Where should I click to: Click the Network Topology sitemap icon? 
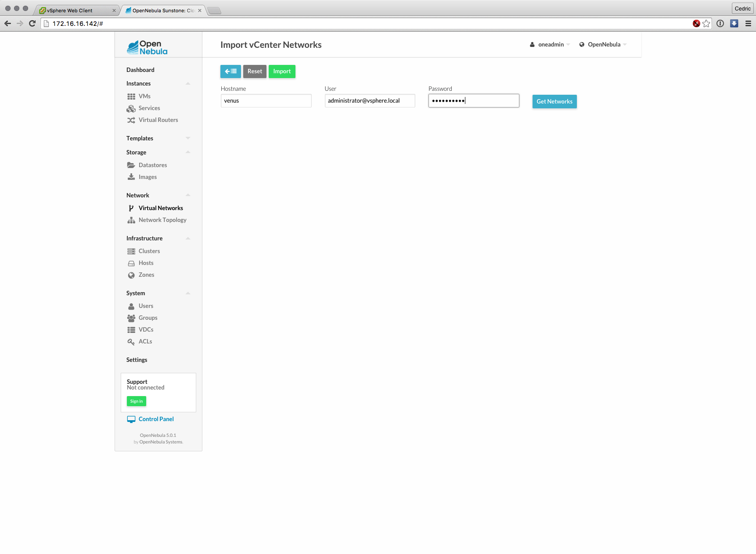[131, 220]
